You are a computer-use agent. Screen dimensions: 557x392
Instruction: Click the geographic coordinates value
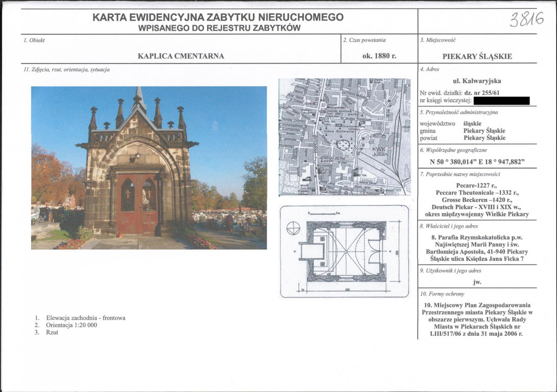click(x=477, y=162)
